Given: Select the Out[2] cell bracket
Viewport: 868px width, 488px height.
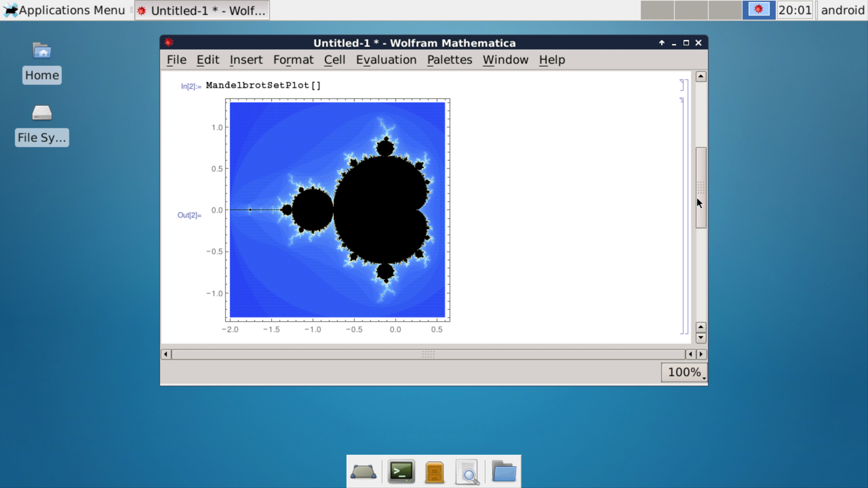Looking at the screenshot, I should tap(683, 213).
